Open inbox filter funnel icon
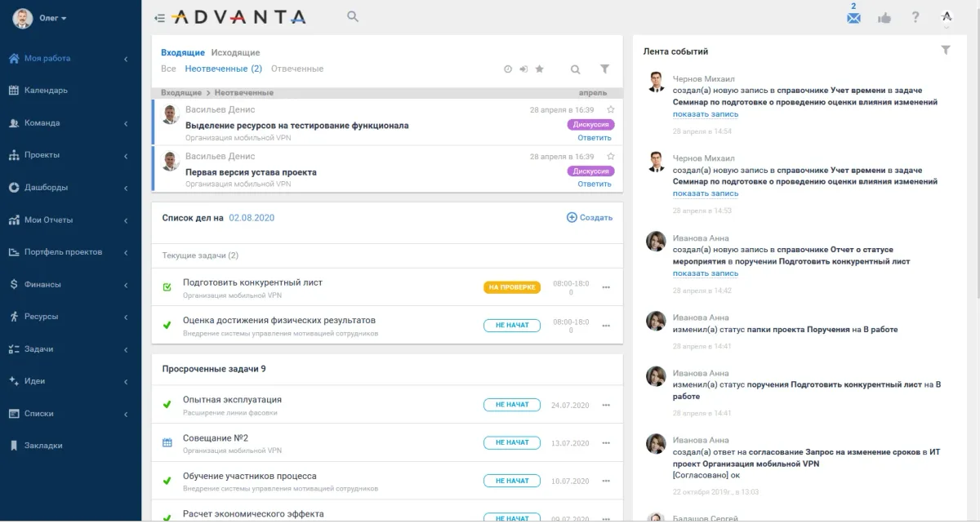 click(x=604, y=69)
